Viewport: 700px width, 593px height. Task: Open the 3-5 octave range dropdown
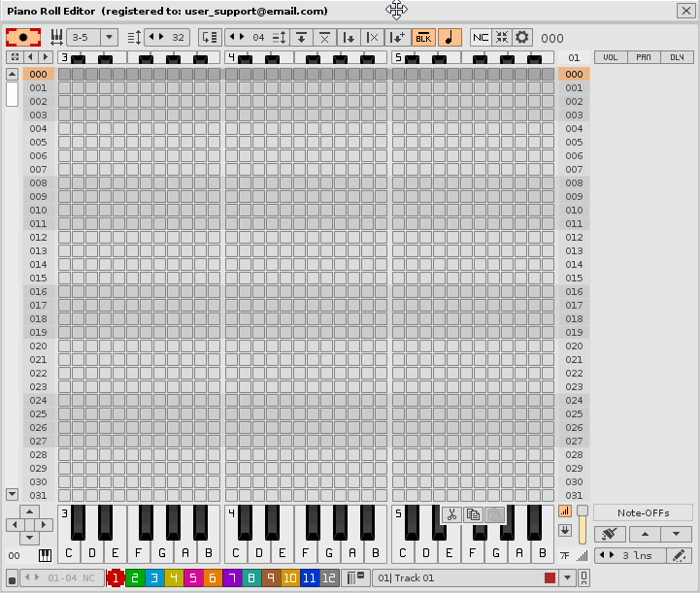[x=109, y=38]
